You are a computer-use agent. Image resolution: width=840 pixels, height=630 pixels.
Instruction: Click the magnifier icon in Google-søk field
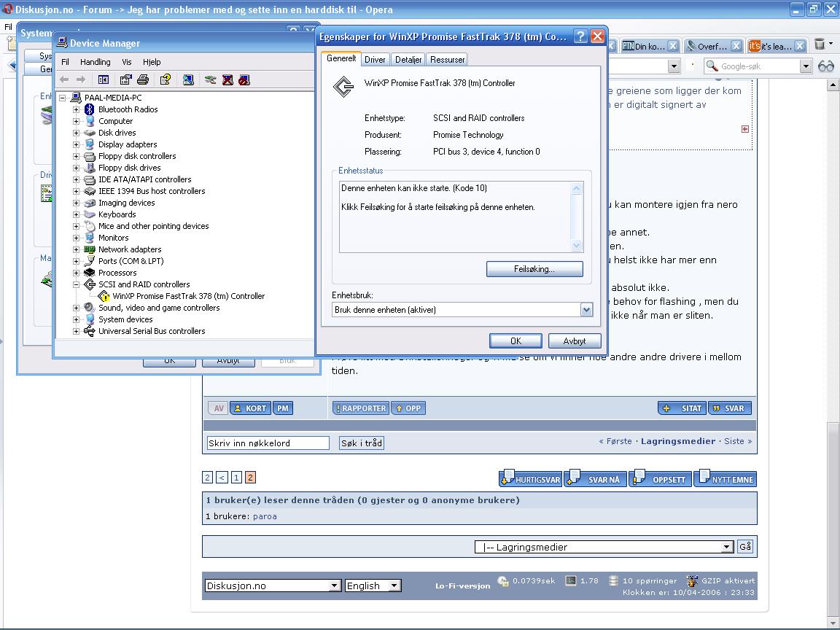(712, 66)
